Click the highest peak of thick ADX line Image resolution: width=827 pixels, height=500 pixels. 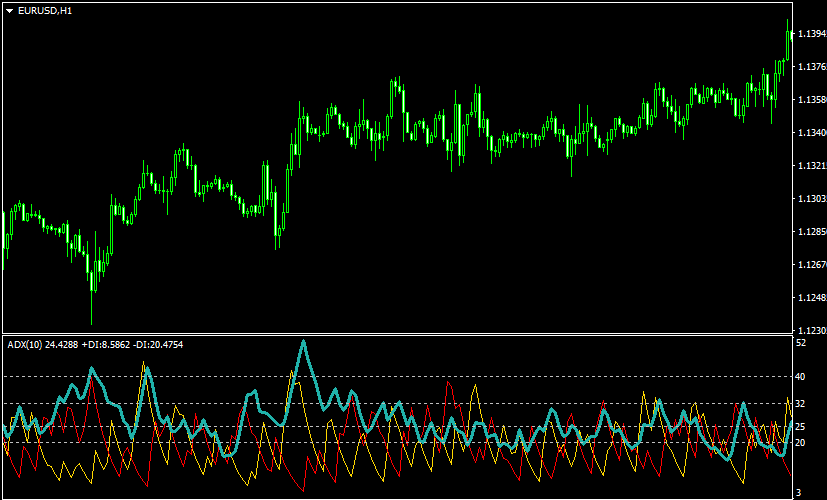tap(303, 342)
